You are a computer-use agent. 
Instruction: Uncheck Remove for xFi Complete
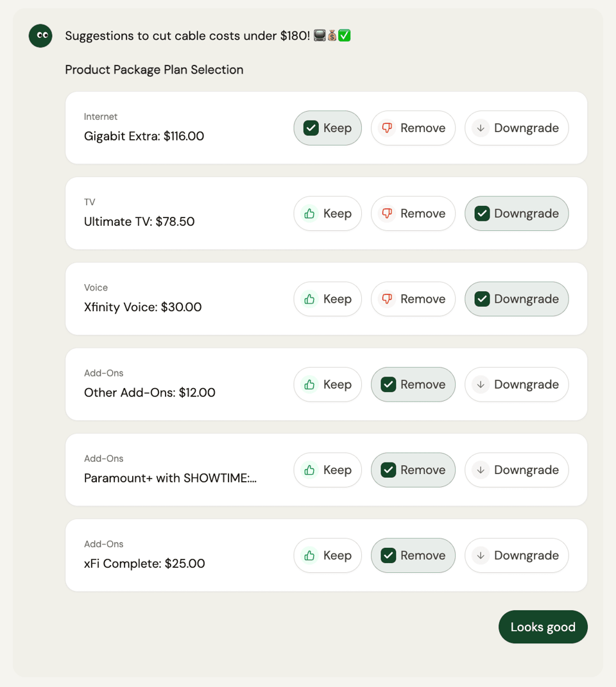(413, 555)
